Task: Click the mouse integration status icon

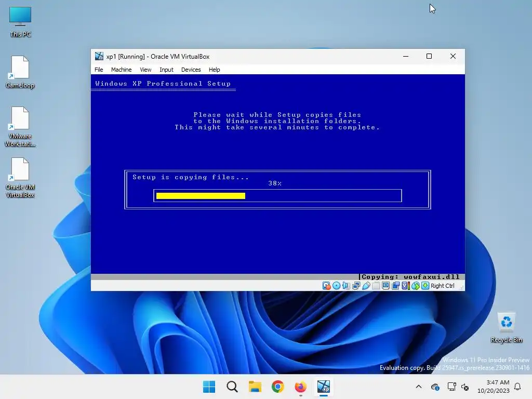Action: pos(415,286)
